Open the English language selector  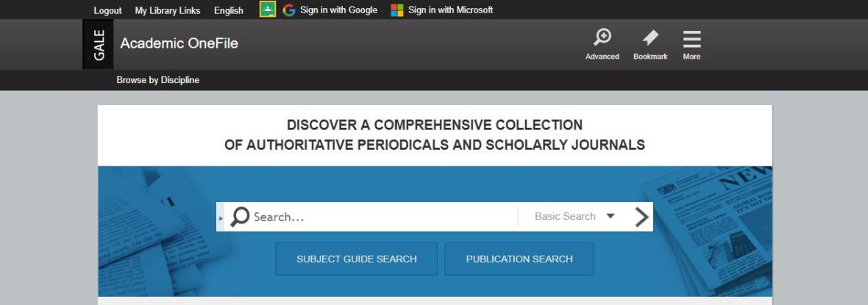[x=229, y=10]
